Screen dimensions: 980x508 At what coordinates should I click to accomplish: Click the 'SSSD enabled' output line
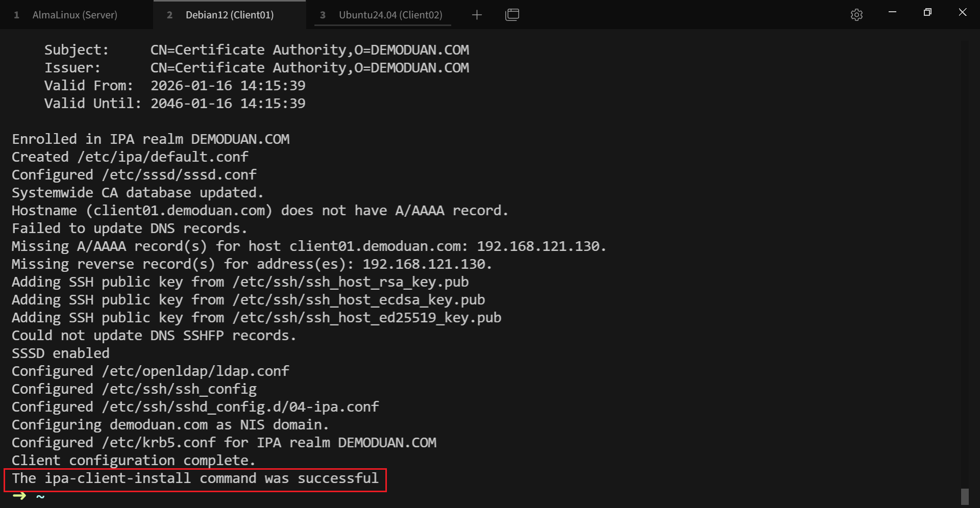point(61,353)
